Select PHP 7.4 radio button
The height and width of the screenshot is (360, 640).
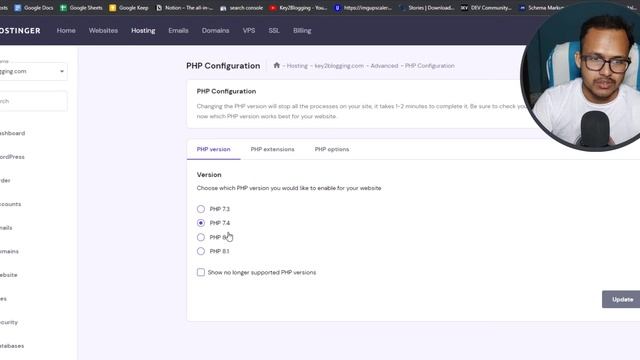[201, 223]
